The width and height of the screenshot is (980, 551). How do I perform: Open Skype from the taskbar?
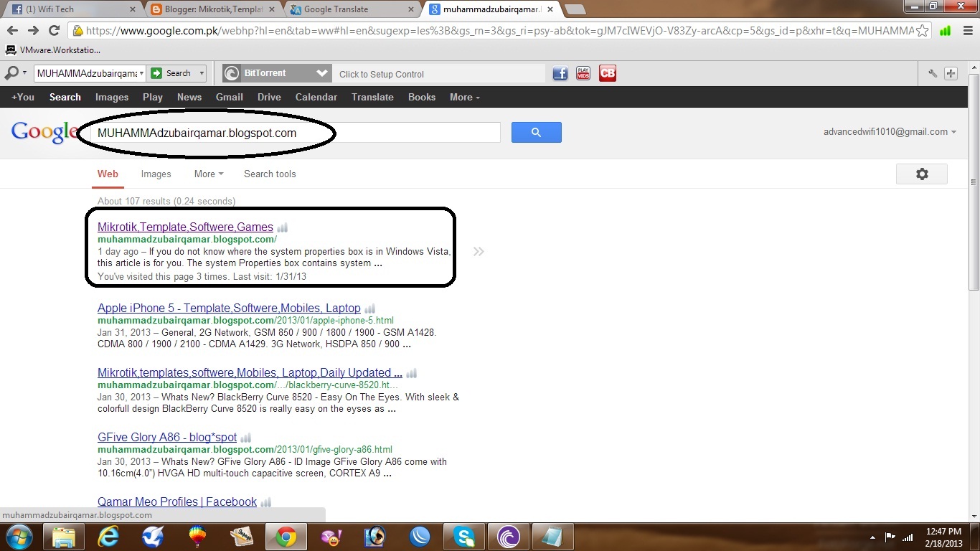pyautogui.click(x=464, y=537)
